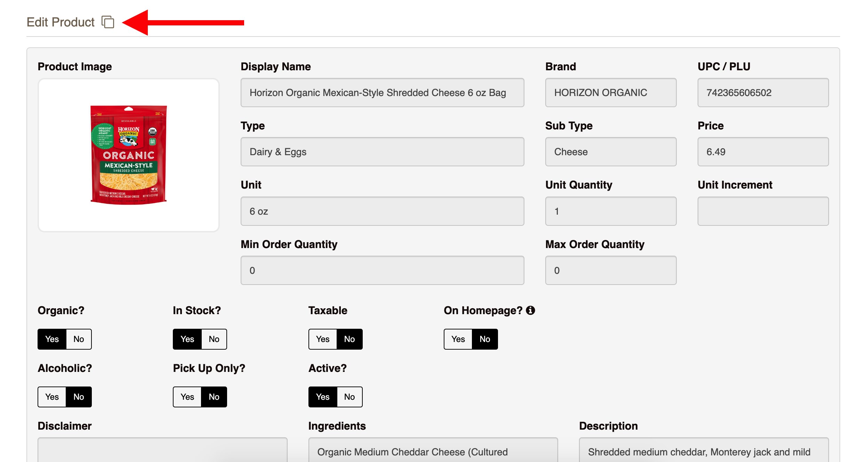
Task: Set Alcoholic to Yes
Action: (52, 397)
